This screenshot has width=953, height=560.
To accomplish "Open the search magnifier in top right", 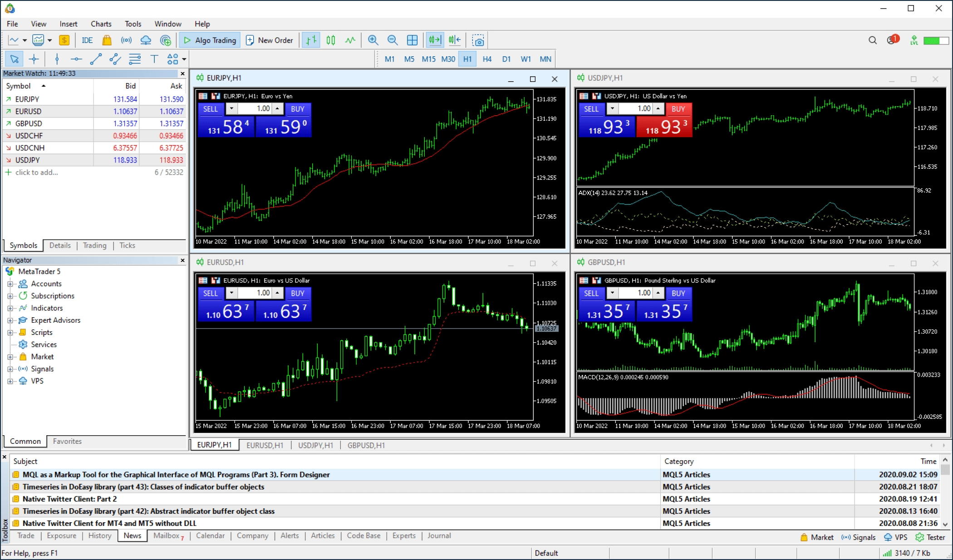I will [872, 40].
